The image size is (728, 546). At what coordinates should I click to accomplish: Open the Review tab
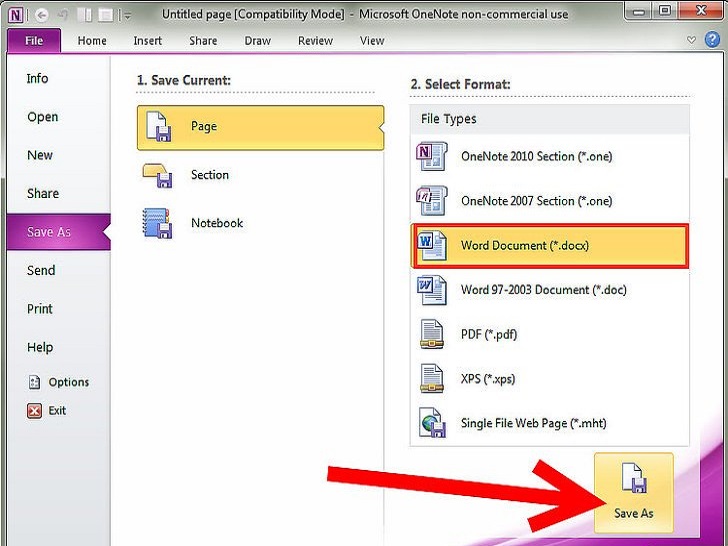[315, 41]
